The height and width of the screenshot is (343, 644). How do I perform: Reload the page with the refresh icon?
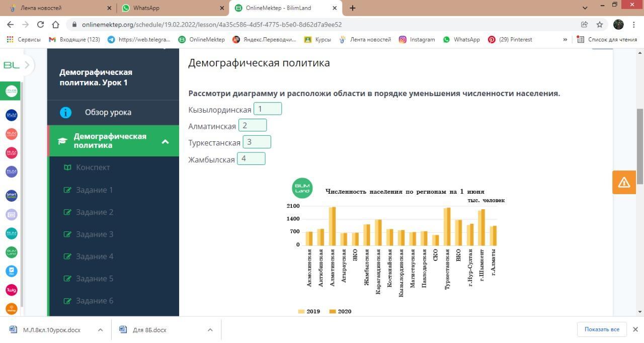[x=41, y=24]
